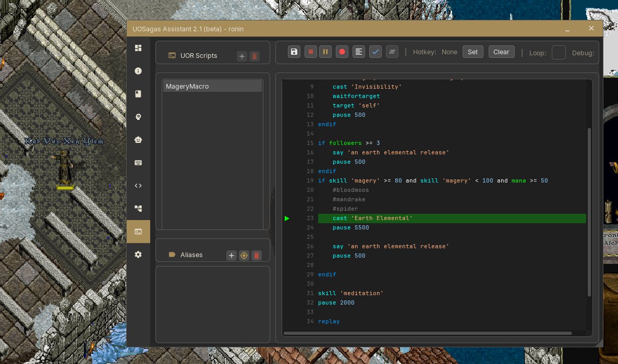Click the checkmark syntax check icon
This screenshot has width=618, height=364.
(375, 52)
